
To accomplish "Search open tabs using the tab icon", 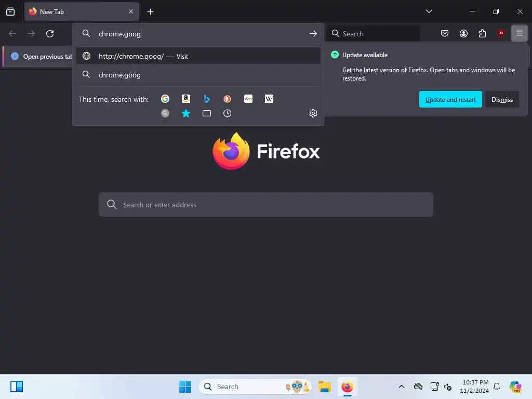I will click(x=207, y=113).
